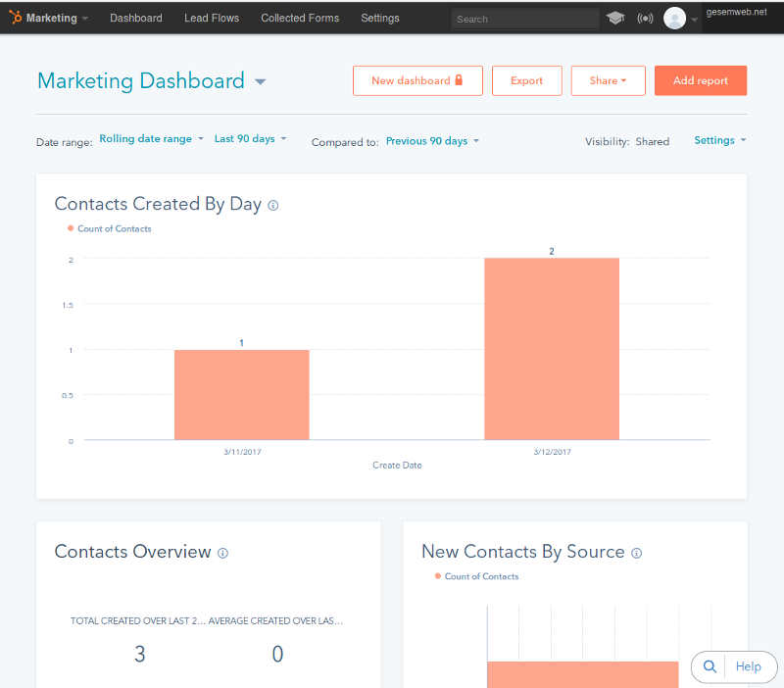Open HubSpot Academy via the graduation cap icon
The image size is (784, 688).
(x=615, y=17)
